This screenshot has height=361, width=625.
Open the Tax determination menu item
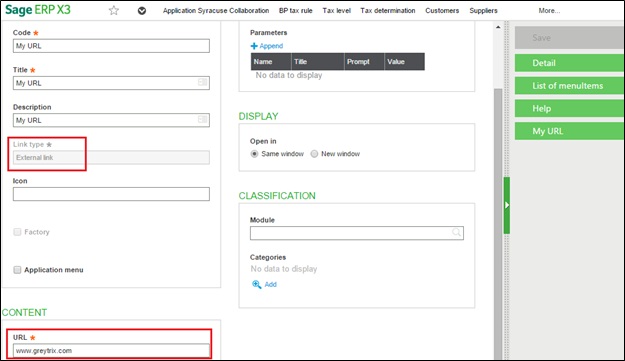tap(387, 11)
